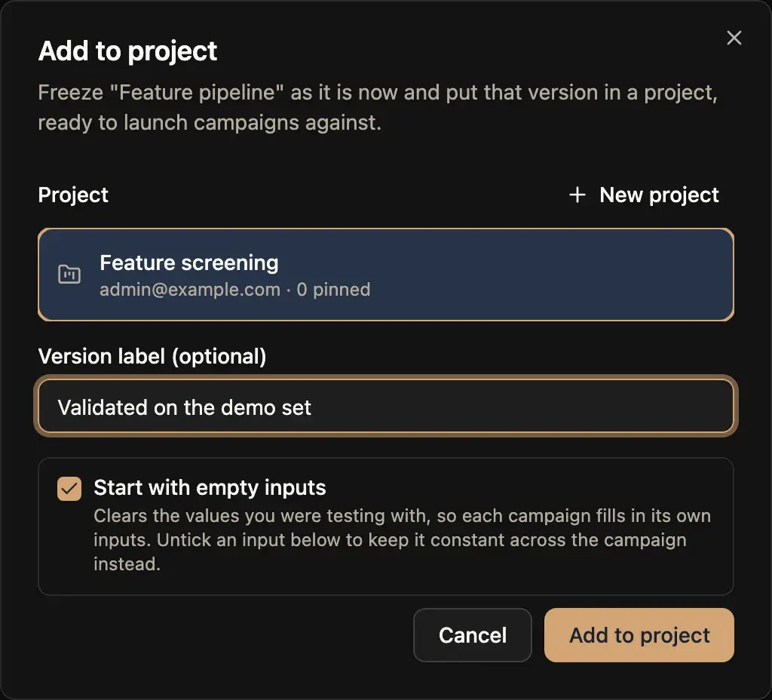Confirm with the Add to project button

point(639,635)
